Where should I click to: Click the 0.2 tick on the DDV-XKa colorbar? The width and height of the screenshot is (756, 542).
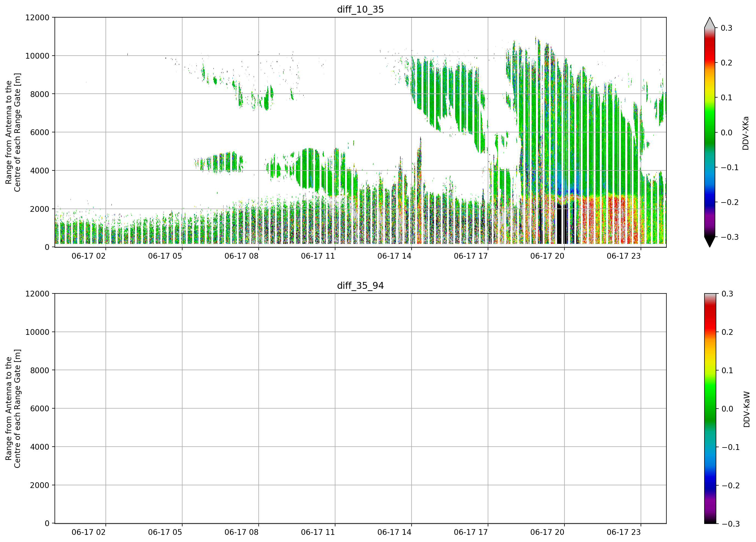(x=726, y=63)
